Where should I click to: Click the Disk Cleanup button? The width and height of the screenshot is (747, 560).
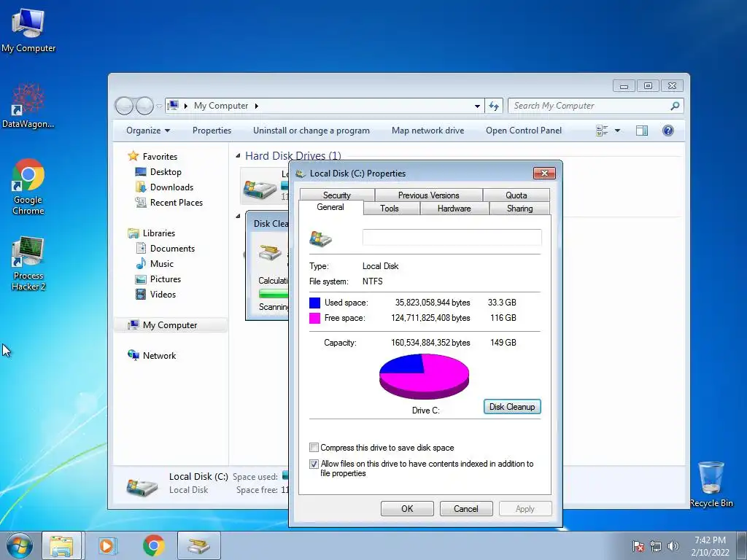click(x=512, y=407)
